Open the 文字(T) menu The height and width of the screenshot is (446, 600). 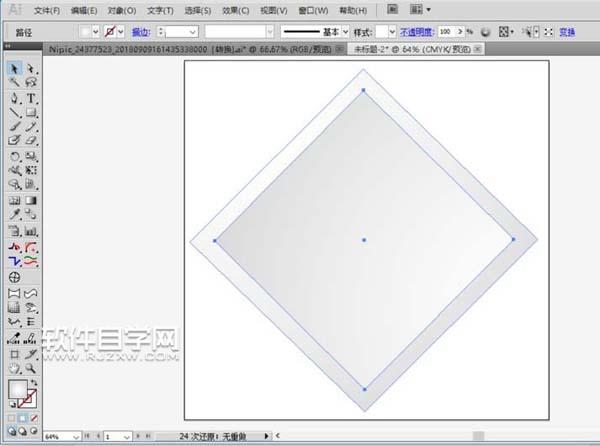click(160, 11)
